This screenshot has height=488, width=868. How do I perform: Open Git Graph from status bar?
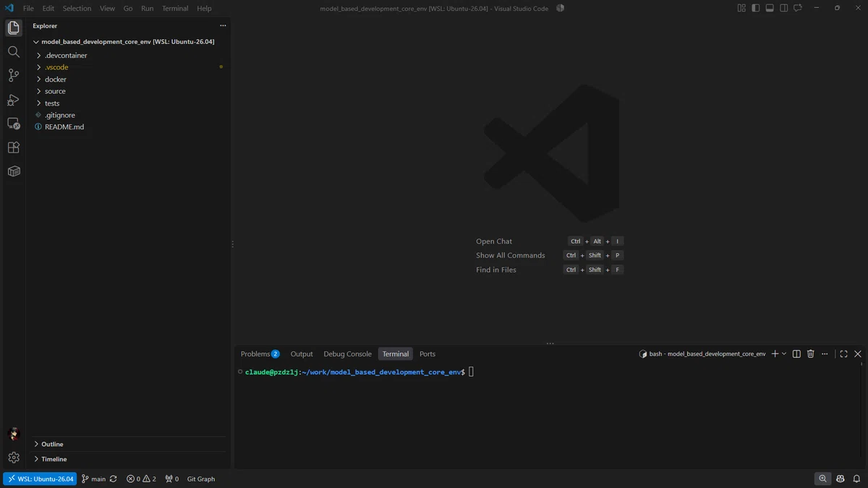tap(201, 479)
